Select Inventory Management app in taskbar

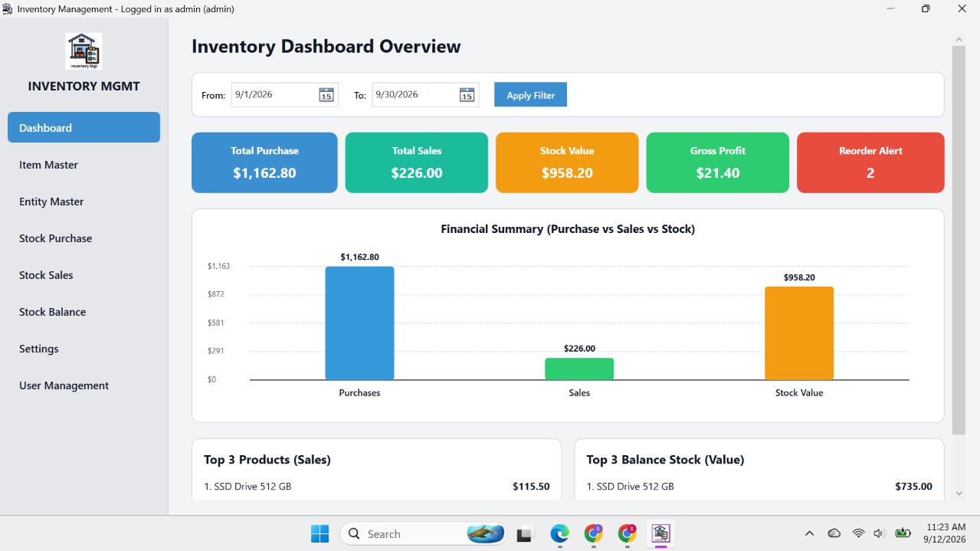tap(661, 533)
